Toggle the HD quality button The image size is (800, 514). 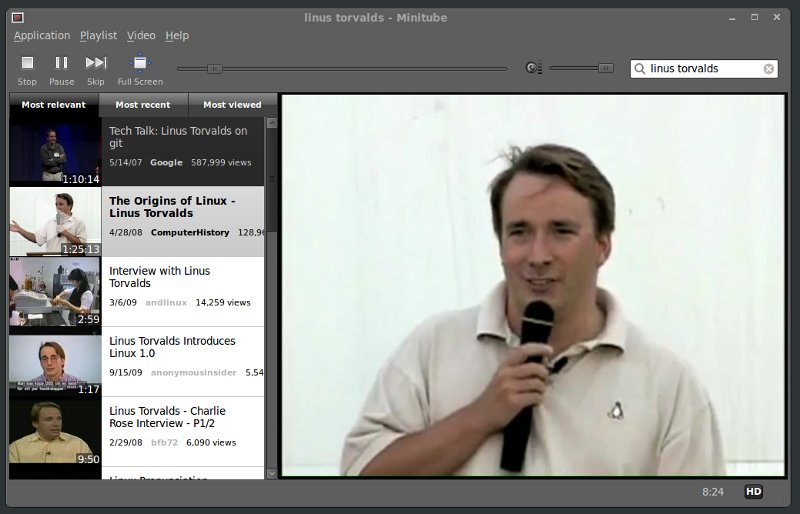(753, 491)
